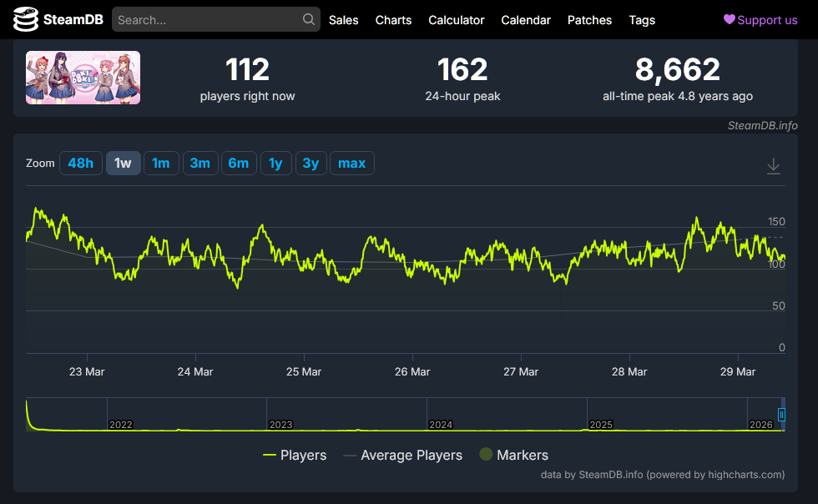This screenshot has width=818, height=504.
Task: Click the SteamDB logo icon
Action: click(26, 19)
